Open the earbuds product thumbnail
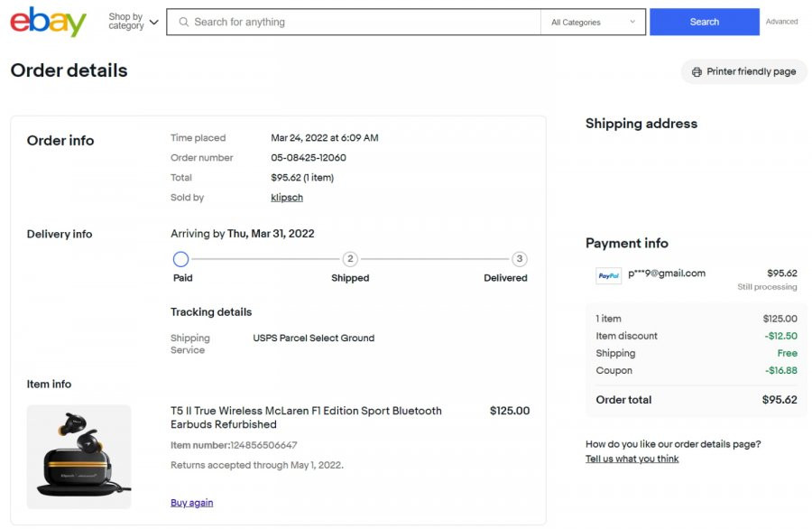The height and width of the screenshot is (529, 812). [x=78, y=457]
